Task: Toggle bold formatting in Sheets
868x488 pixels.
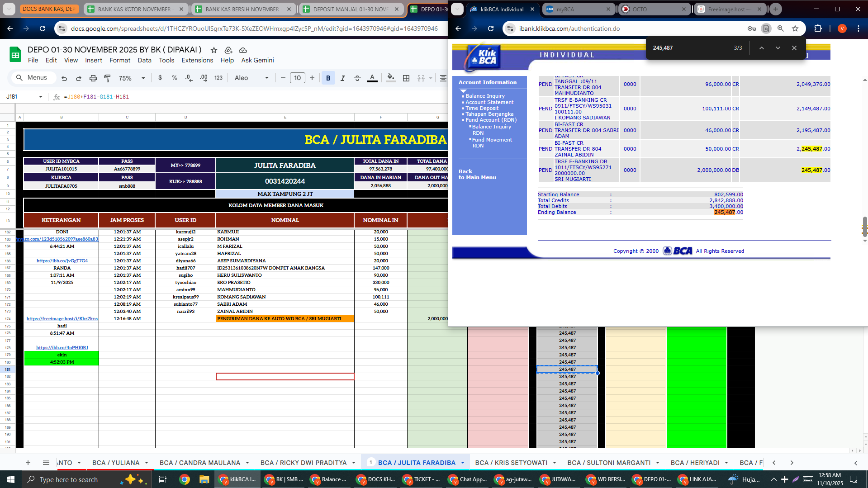Action: coord(328,78)
